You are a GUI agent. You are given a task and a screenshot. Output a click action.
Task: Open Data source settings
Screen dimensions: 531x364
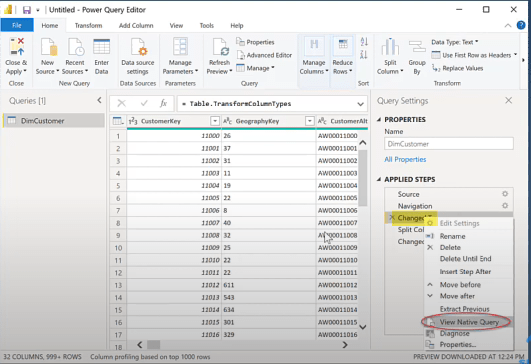tap(138, 57)
